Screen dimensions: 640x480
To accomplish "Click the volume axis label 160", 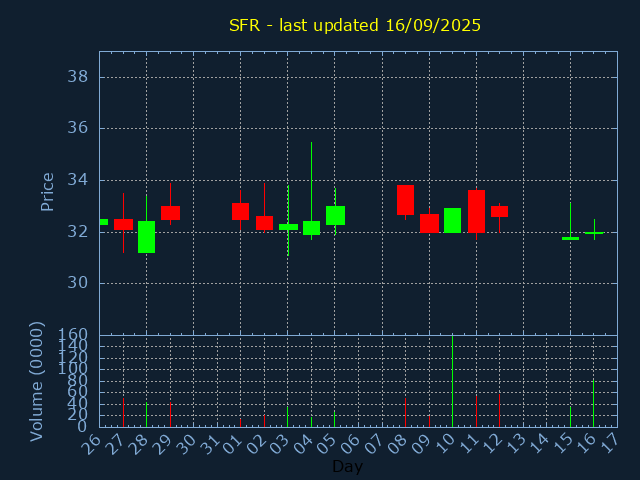I will click(73, 335).
